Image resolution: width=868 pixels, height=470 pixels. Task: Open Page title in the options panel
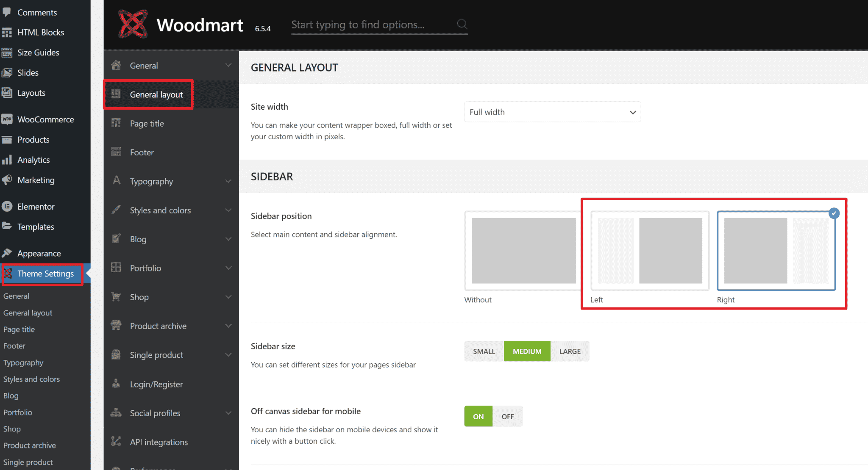[171, 123]
